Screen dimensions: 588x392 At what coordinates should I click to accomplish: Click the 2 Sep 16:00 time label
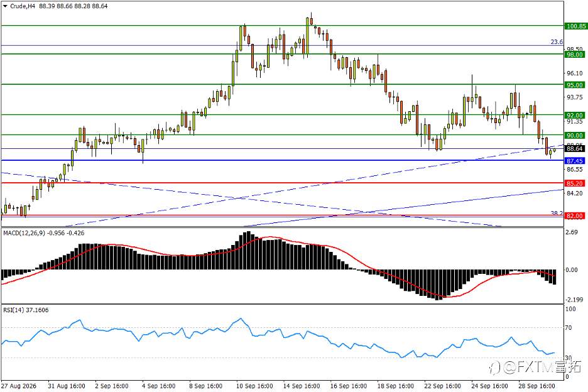pos(112,386)
